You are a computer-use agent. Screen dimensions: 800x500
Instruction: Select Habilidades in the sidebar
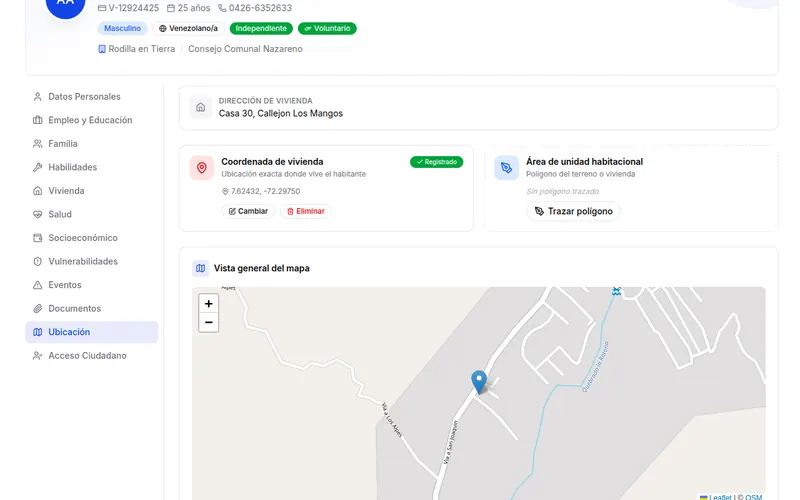pos(92,167)
